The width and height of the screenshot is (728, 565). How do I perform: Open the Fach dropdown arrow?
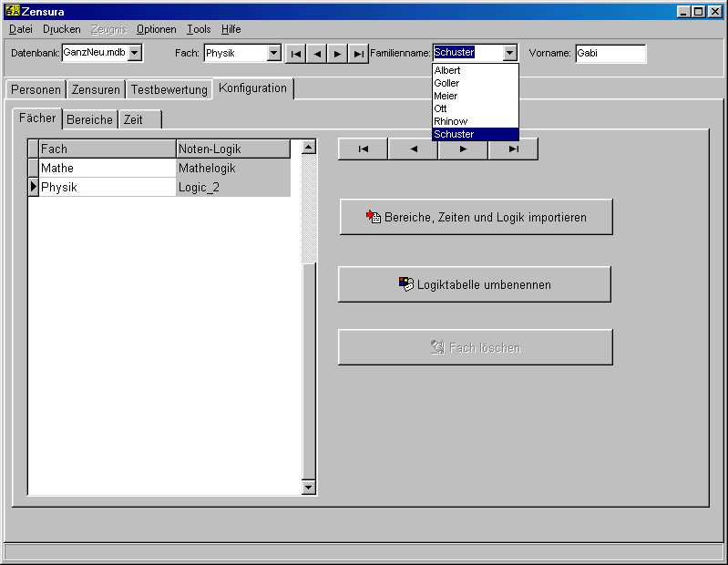click(x=274, y=53)
